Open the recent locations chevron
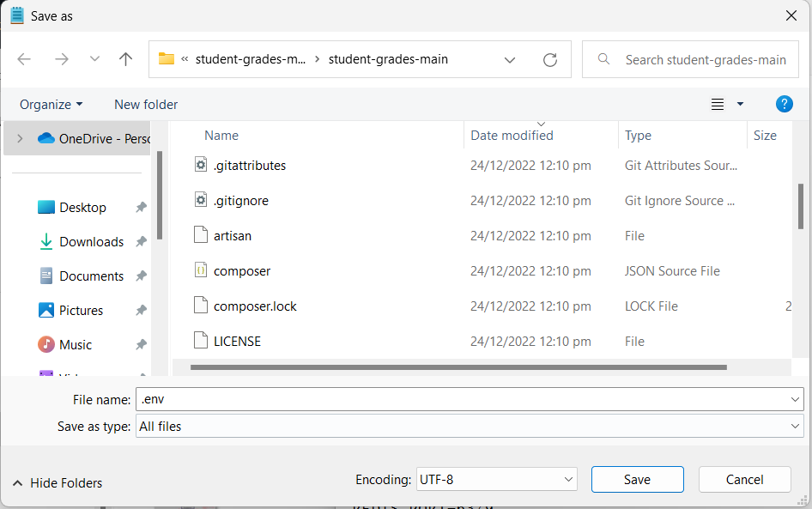The height and width of the screenshot is (509, 812). click(x=94, y=59)
